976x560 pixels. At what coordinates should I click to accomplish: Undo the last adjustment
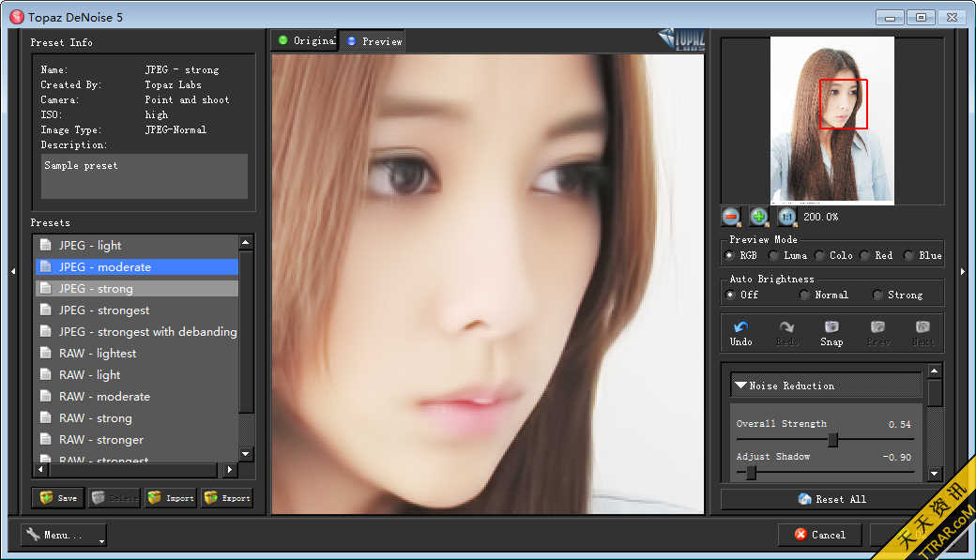(x=740, y=332)
